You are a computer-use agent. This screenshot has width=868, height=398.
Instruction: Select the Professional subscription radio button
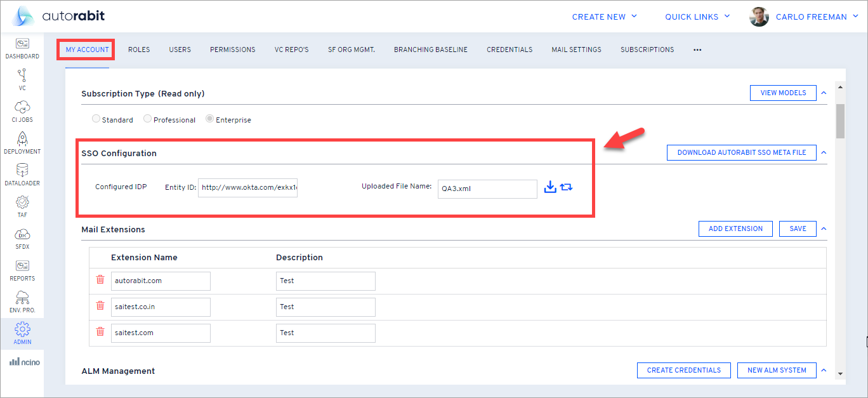coord(147,119)
